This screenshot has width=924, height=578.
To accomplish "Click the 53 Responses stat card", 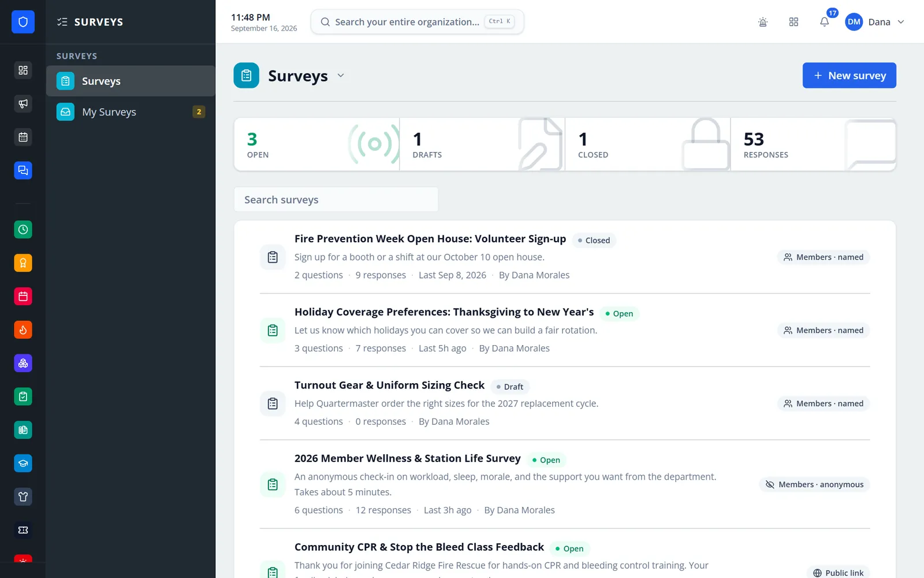I will click(x=813, y=144).
